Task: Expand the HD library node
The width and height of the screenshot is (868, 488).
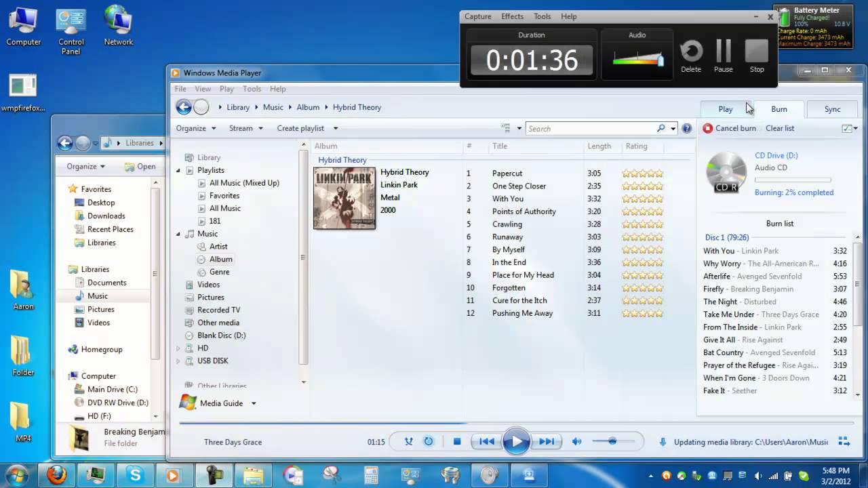Action: [x=178, y=348]
